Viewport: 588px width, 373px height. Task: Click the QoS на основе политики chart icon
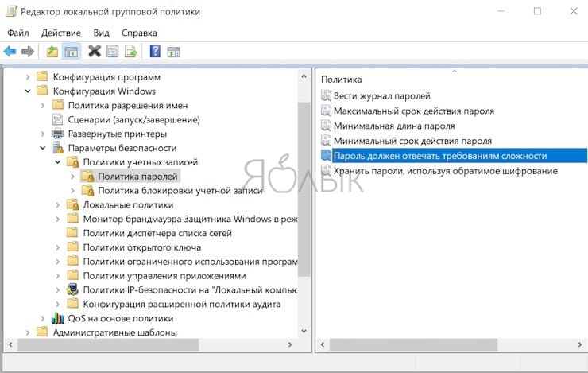pos(58,318)
